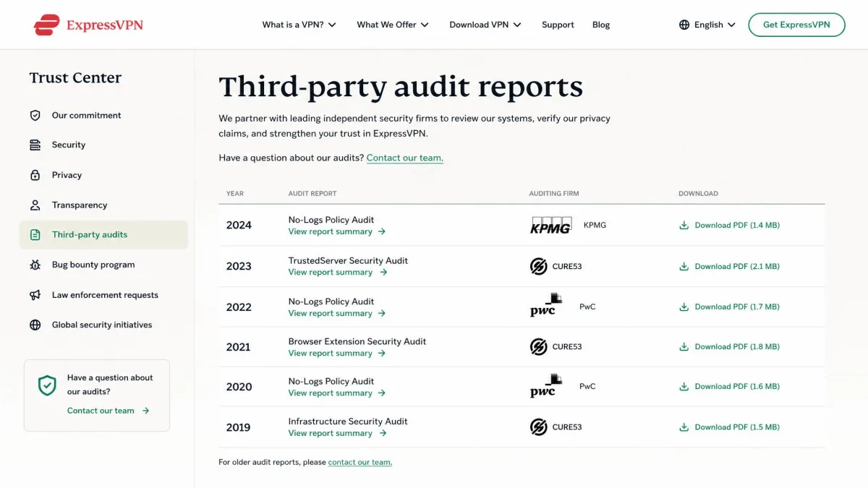Click the KPMG logo in the 2024 row
This screenshot has width=868, height=488.
(x=551, y=225)
